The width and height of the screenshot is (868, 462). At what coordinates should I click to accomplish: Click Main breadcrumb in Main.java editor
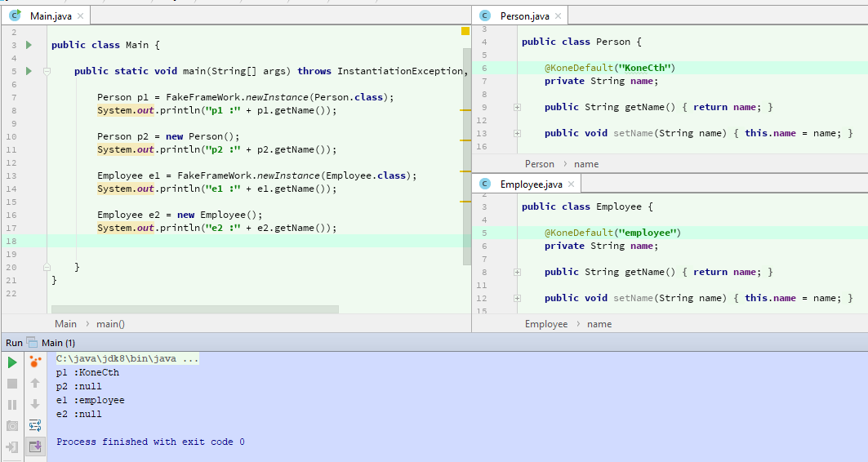click(65, 324)
